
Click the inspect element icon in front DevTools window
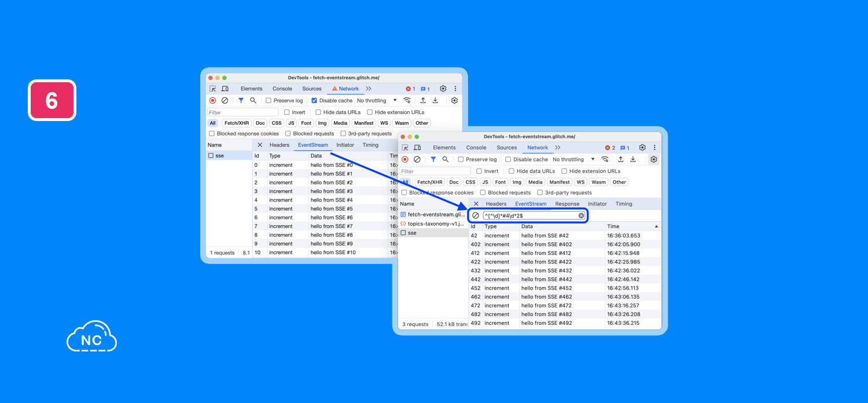405,148
